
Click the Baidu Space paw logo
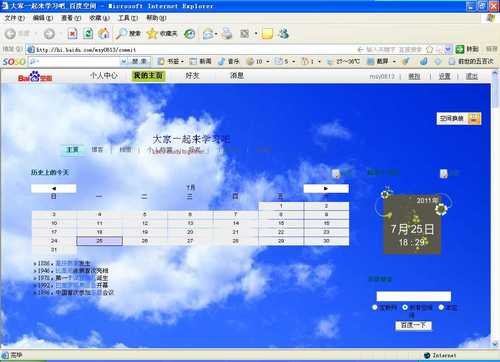click(35, 77)
